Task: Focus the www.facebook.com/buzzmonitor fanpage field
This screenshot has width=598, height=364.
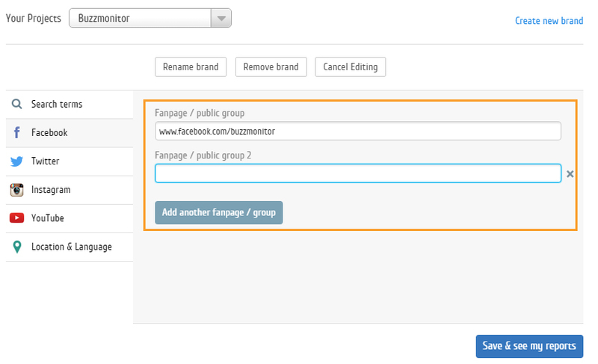Action: click(x=357, y=132)
